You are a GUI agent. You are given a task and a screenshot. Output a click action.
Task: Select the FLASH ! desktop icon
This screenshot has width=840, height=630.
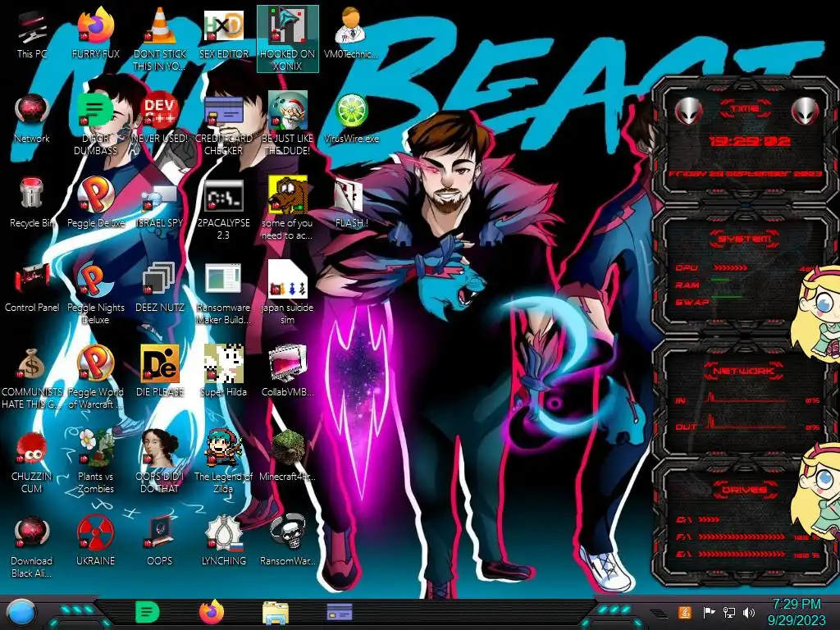(x=351, y=203)
